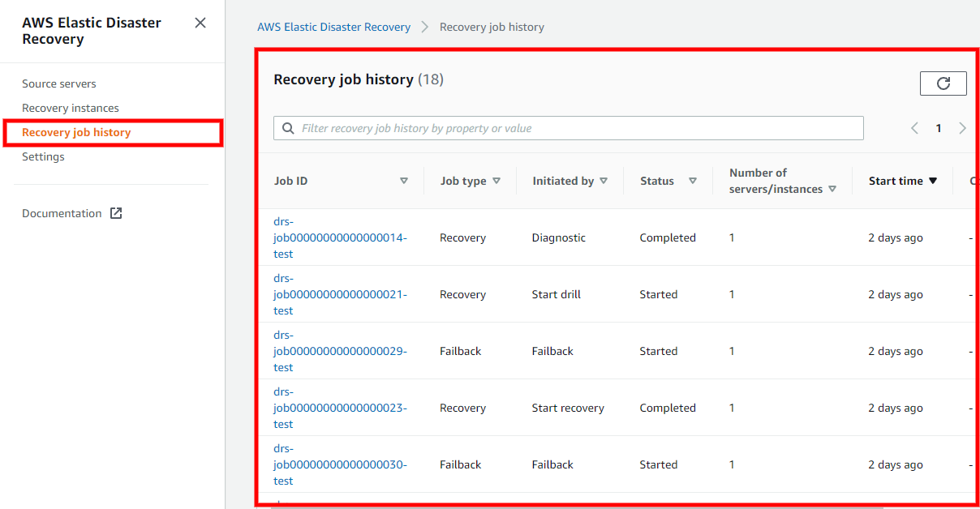Sort by Initiated by column arrow
980x509 pixels.
604,181
